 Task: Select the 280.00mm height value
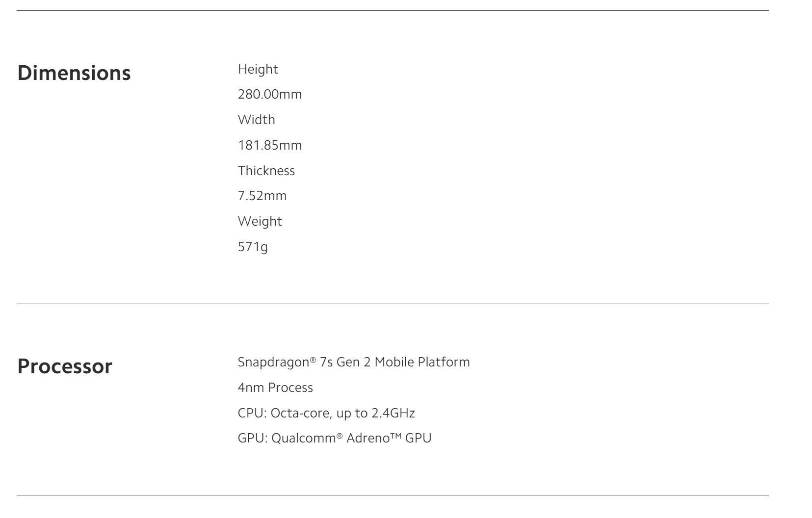pyautogui.click(x=269, y=94)
